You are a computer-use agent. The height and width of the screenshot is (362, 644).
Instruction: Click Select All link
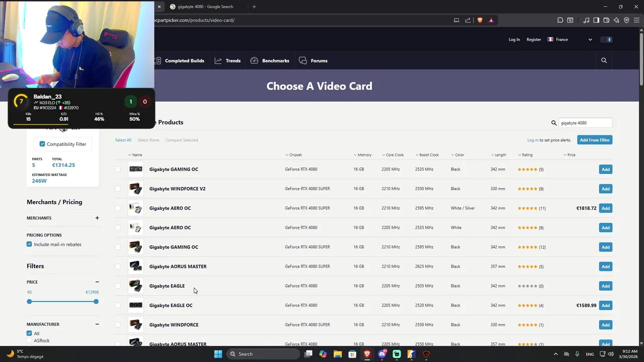tap(123, 140)
